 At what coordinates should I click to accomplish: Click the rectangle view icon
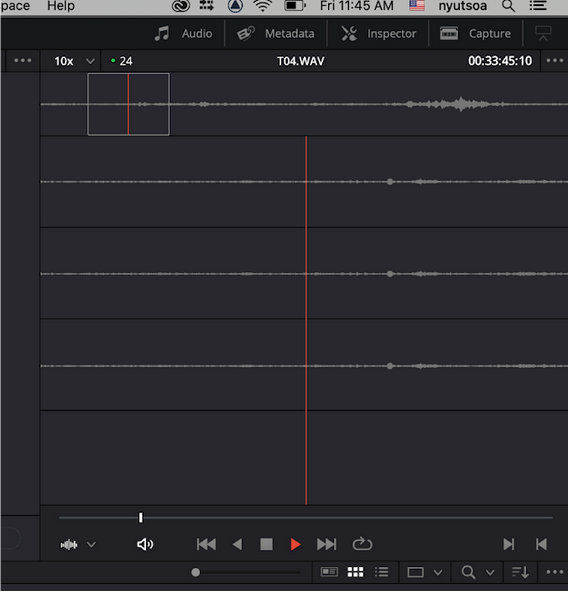[415, 573]
